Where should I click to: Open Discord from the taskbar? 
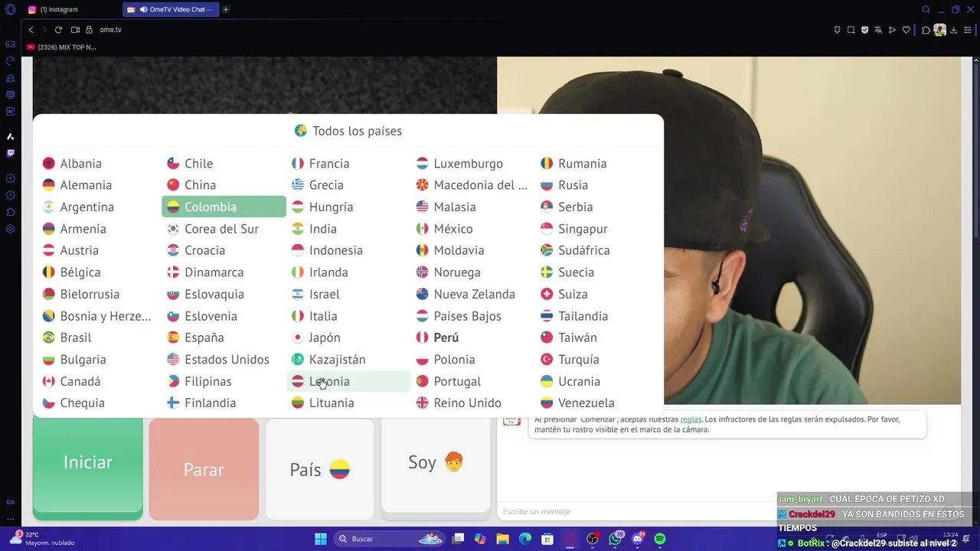click(x=638, y=539)
